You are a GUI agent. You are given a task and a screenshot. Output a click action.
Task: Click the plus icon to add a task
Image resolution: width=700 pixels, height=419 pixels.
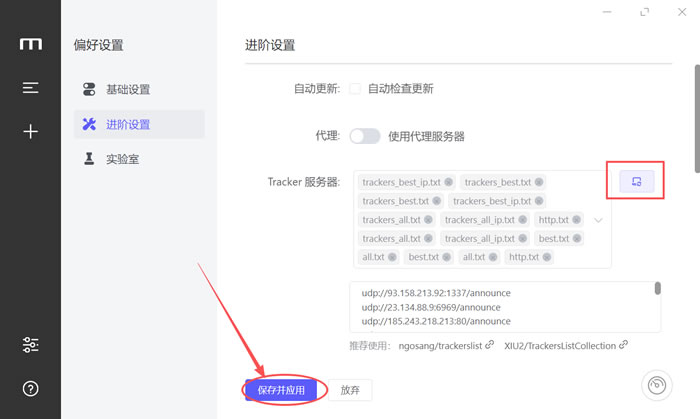(31, 131)
